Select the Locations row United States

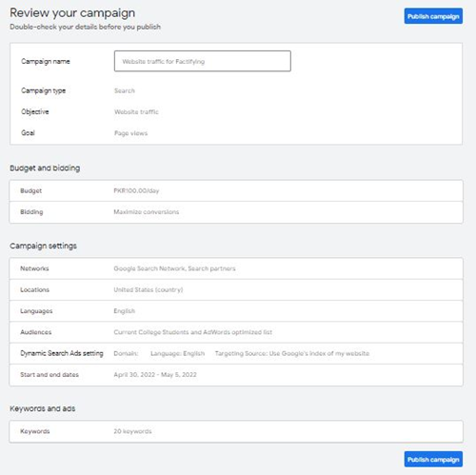[x=236, y=289]
